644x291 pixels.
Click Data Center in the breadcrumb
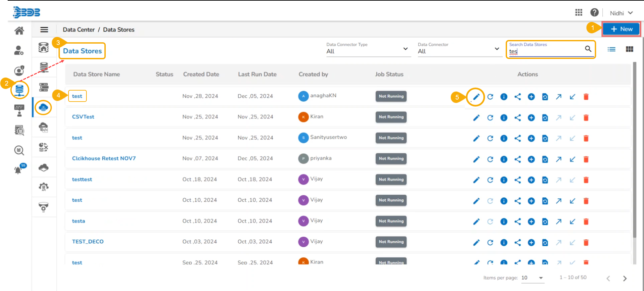tap(79, 30)
